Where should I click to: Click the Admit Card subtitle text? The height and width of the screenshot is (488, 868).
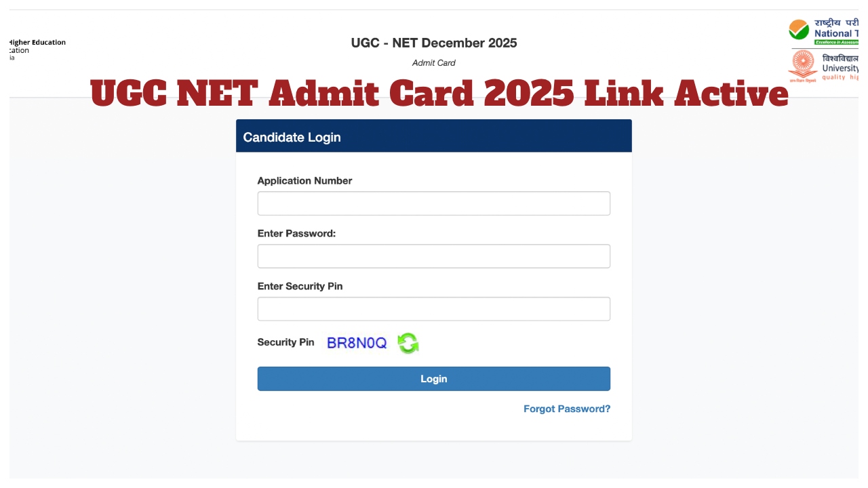tap(433, 62)
